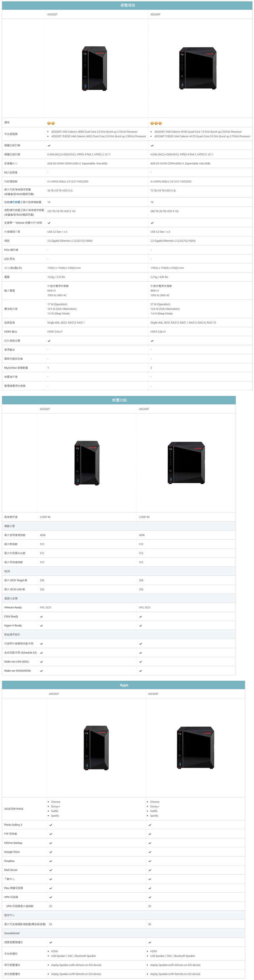Click AS5304T checkmark for FTP 探險家
Viewport: 254px width, 980px height.
pyautogui.click(x=150, y=834)
